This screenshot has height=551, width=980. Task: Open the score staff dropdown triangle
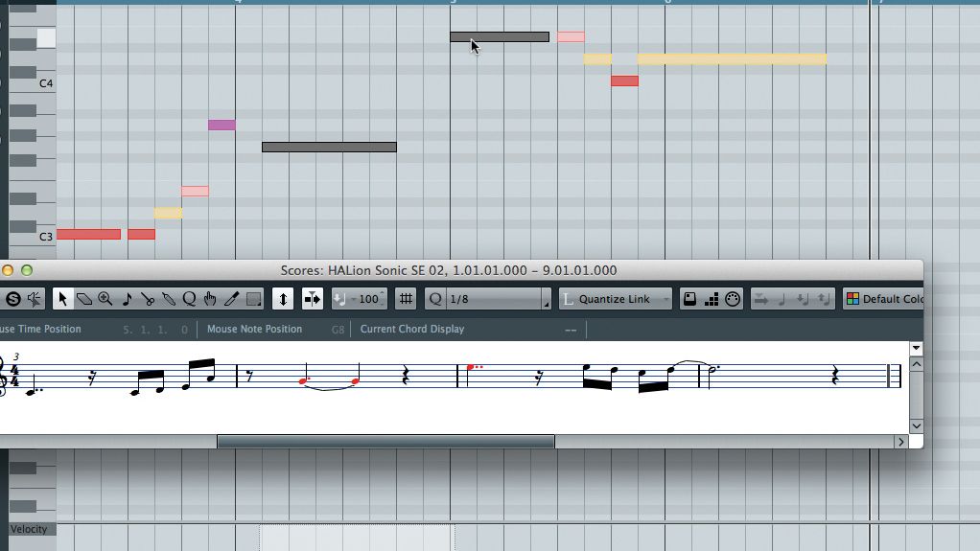tap(917, 348)
